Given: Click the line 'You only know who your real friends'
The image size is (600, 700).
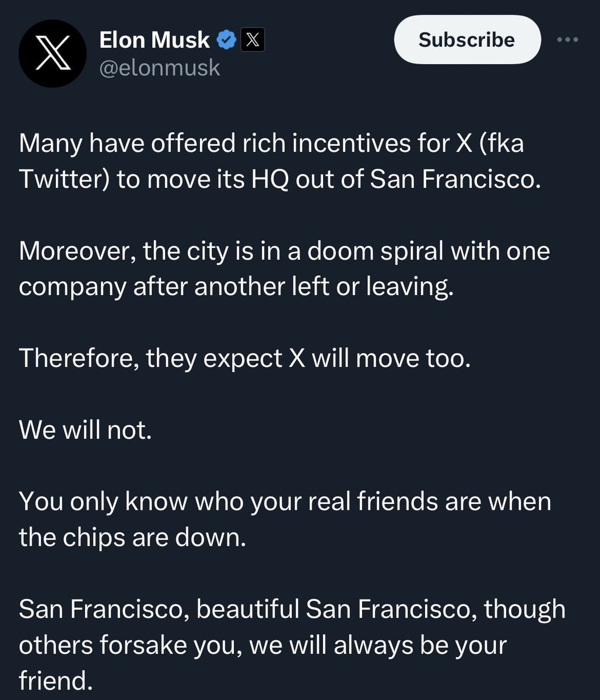Looking at the screenshot, I should tap(285, 502).
